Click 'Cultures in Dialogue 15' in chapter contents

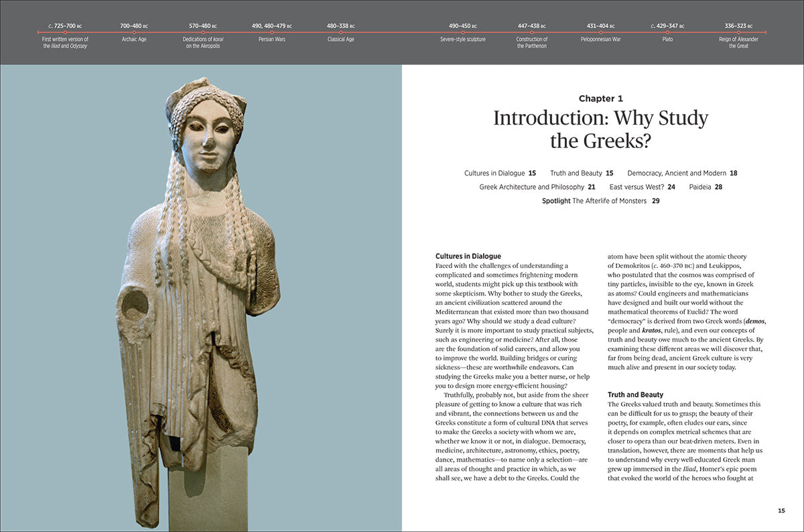tap(500, 173)
